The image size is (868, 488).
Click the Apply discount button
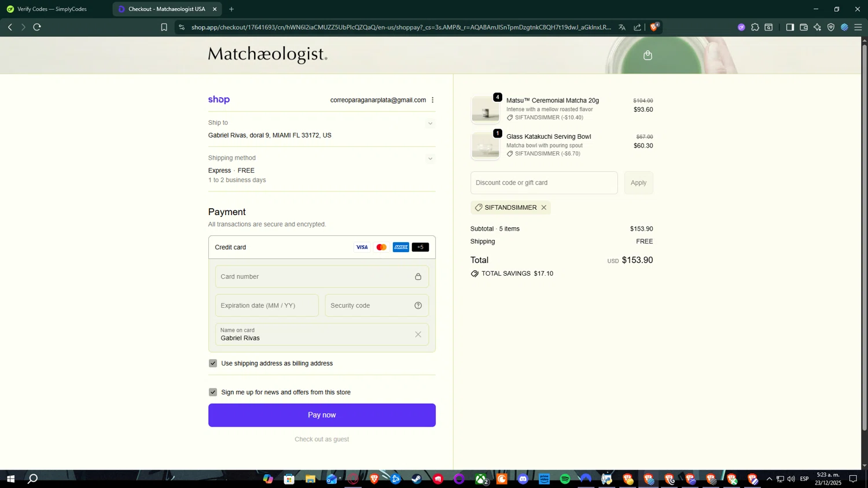(638, 183)
